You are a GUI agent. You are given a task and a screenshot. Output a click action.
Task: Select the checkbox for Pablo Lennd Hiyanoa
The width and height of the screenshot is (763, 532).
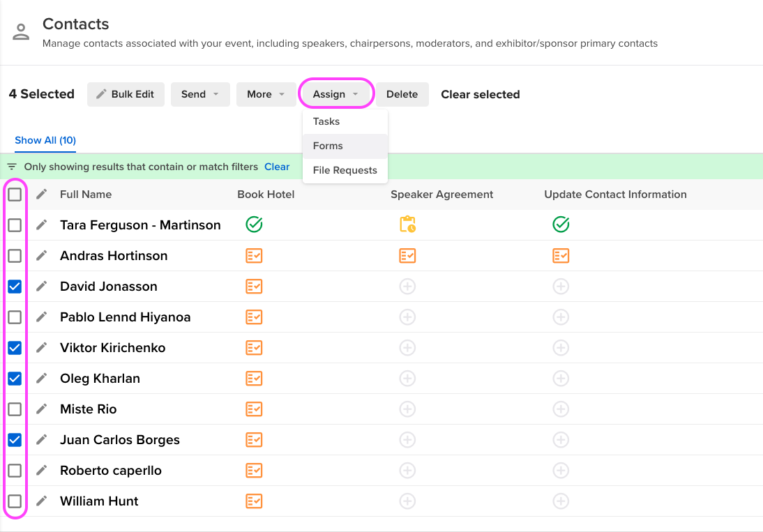tap(15, 317)
